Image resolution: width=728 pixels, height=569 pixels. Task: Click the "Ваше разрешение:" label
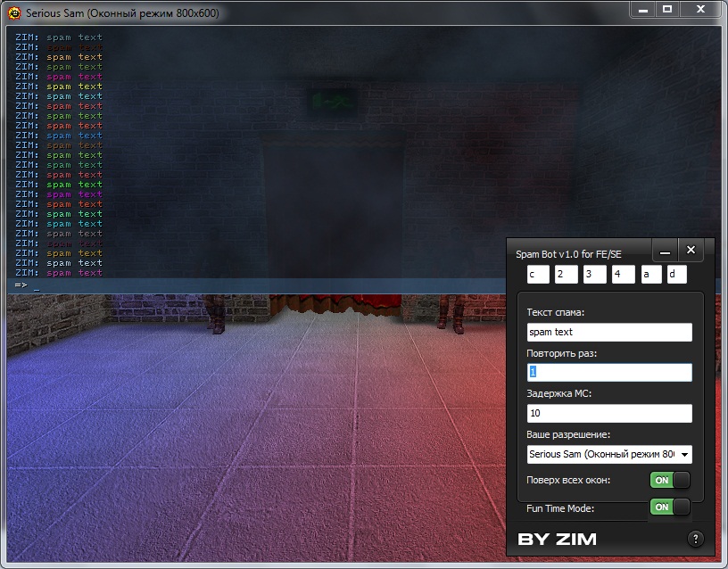568,435
